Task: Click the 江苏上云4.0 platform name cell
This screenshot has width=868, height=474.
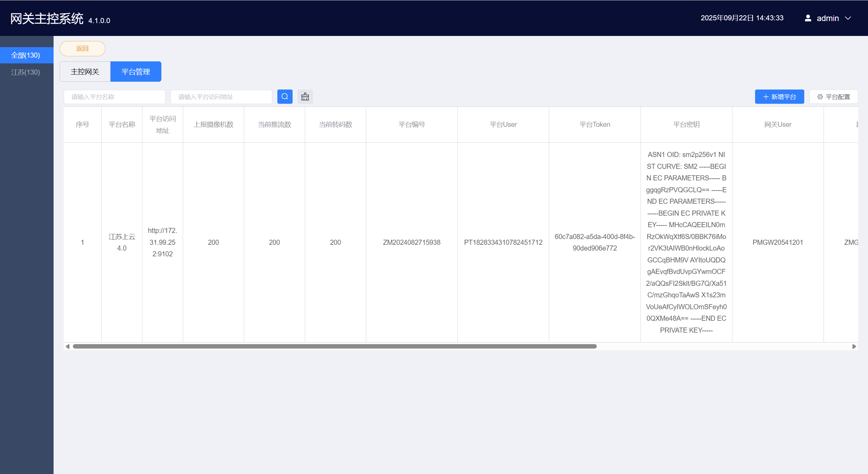Action: [122, 242]
